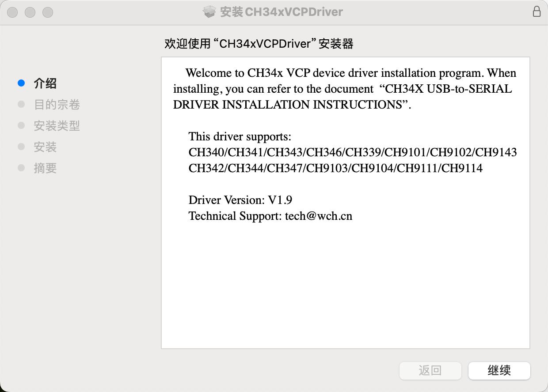Go to the 安装类型 step
This screenshot has width=548, height=392.
point(57,126)
